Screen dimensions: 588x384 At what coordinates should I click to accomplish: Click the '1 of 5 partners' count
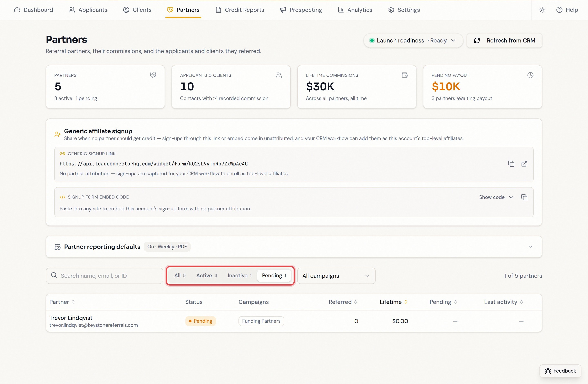point(523,276)
